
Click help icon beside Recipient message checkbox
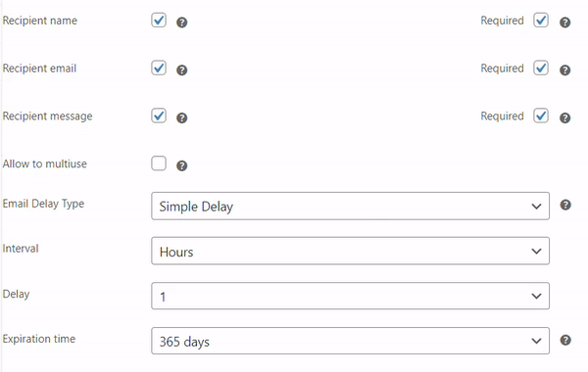pos(182,118)
